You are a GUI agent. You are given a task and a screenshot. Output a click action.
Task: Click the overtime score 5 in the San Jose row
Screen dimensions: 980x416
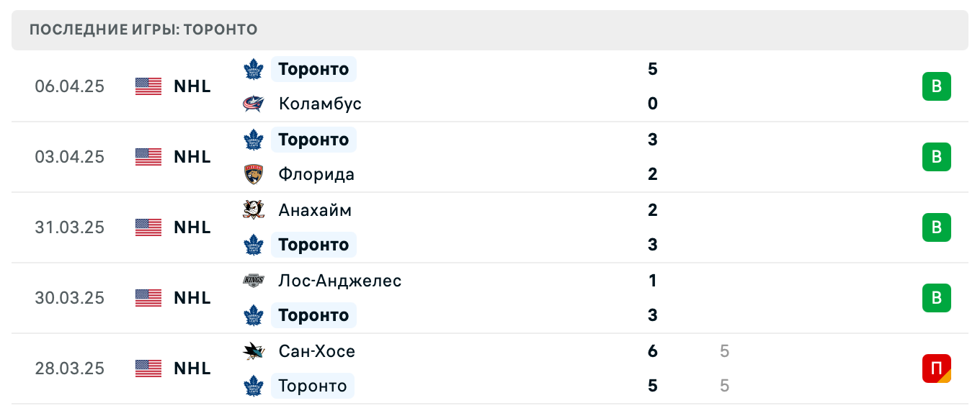[x=724, y=351]
